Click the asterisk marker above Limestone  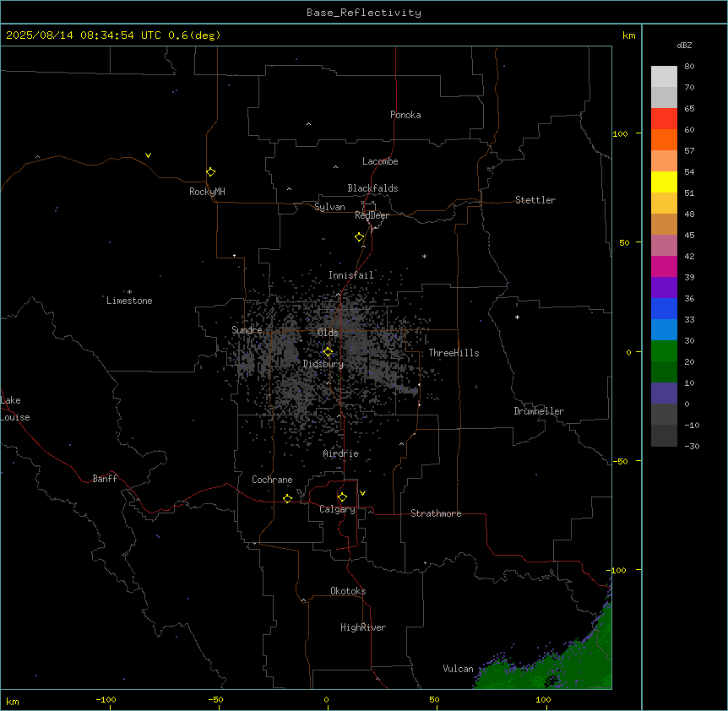pyautogui.click(x=129, y=292)
